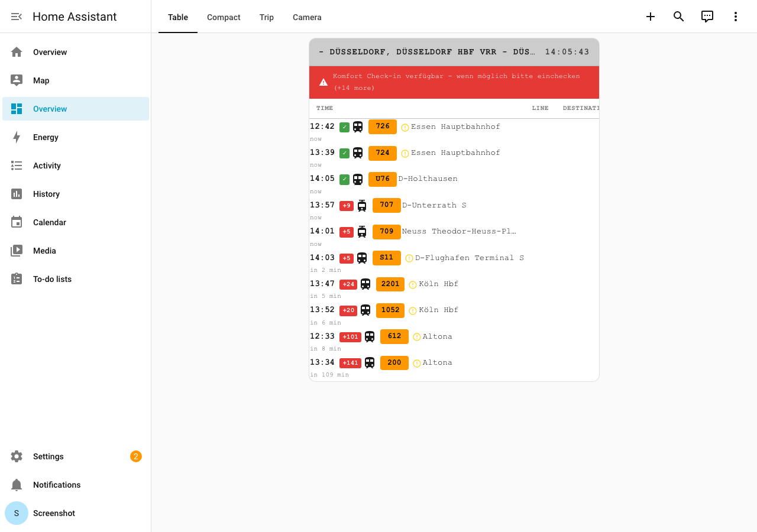Click the +9 delay badge on 707 row
757x532 pixels.
pyautogui.click(x=347, y=206)
